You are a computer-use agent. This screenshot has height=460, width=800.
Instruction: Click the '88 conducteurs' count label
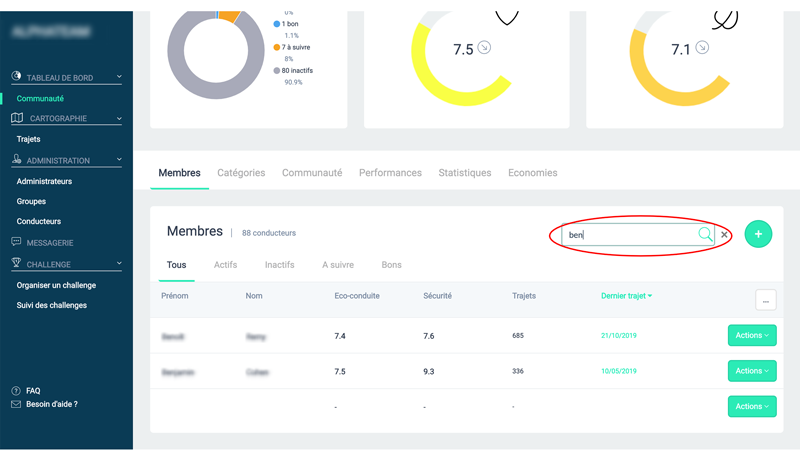pyautogui.click(x=269, y=233)
